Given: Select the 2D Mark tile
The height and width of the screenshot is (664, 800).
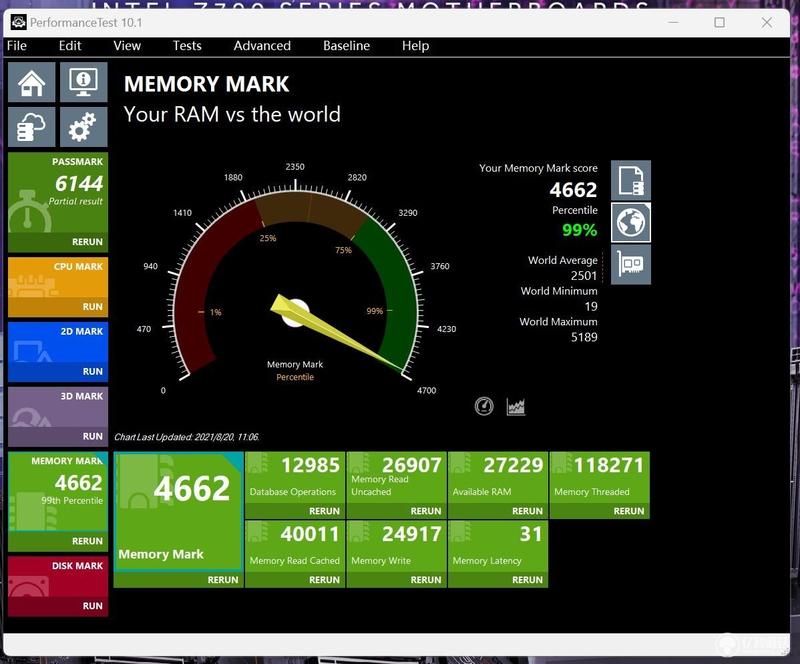Looking at the screenshot, I should point(58,343).
